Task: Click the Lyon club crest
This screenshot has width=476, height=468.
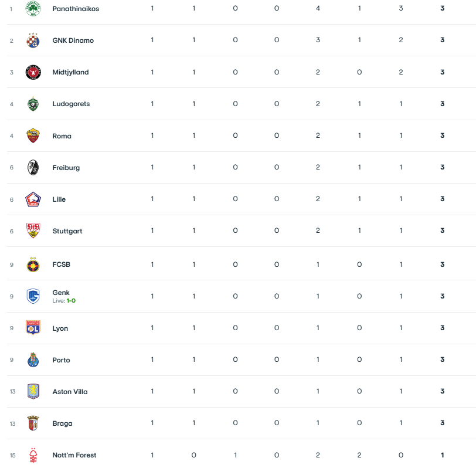Action: click(33, 328)
